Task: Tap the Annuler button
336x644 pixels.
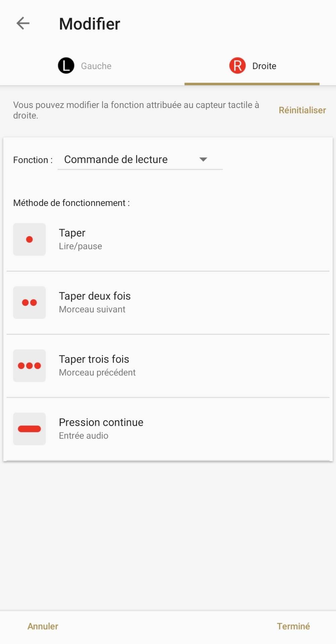Action: 43,626
